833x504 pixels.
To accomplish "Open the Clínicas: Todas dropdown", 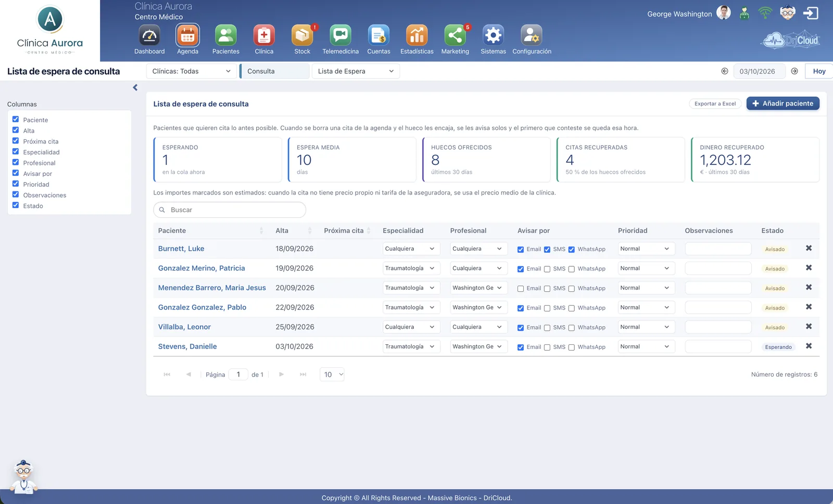I will [x=192, y=71].
